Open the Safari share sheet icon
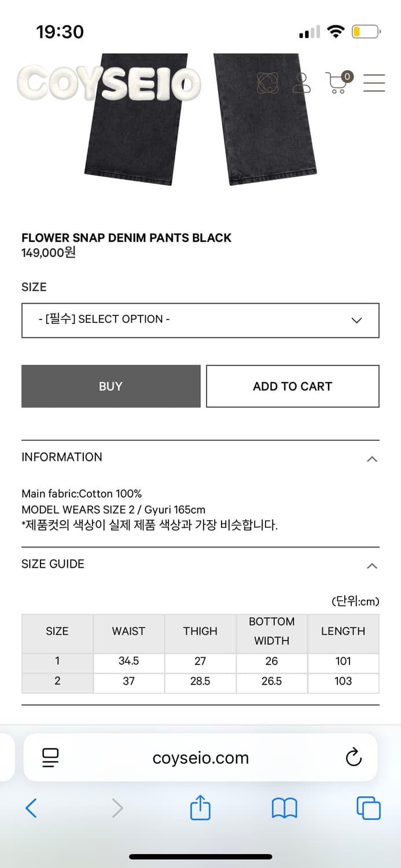Image resolution: width=401 pixels, height=868 pixels. click(x=200, y=808)
